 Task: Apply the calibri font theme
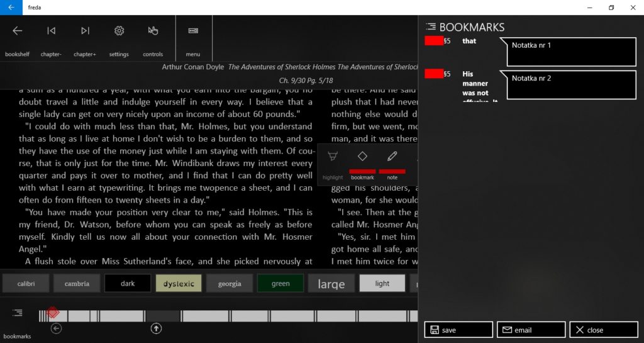26,283
